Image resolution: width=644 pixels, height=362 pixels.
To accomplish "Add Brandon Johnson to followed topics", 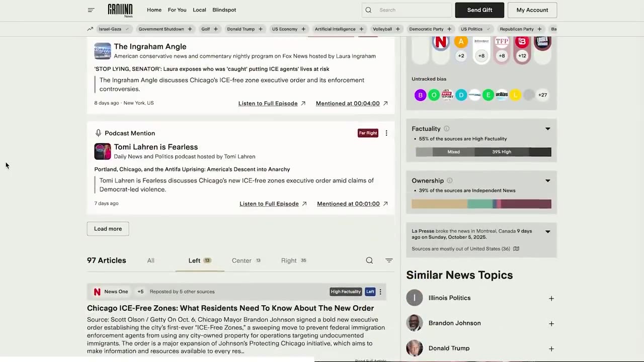I will coord(551,323).
